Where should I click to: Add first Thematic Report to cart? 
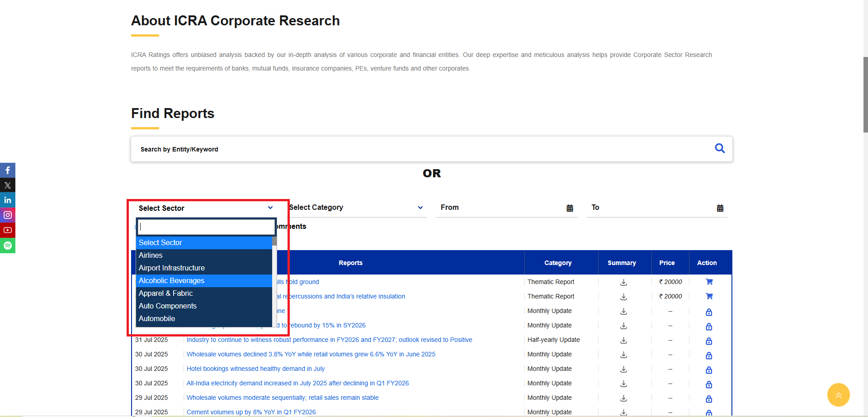tap(709, 282)
